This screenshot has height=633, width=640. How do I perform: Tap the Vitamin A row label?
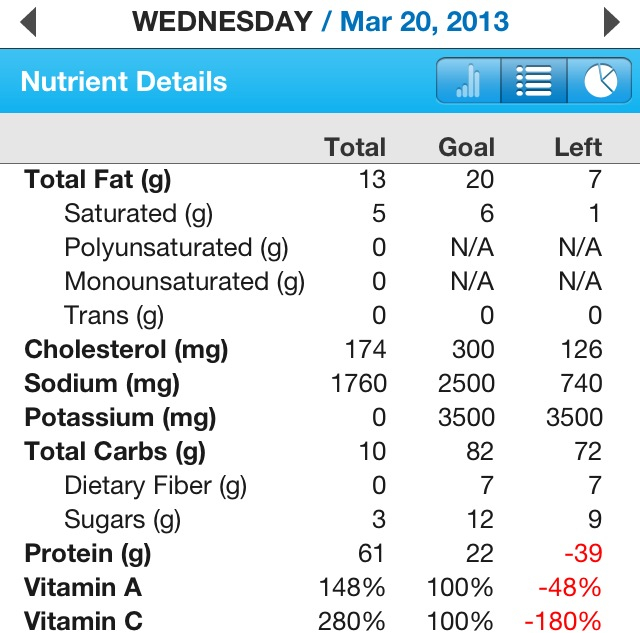tap(83, 587)
